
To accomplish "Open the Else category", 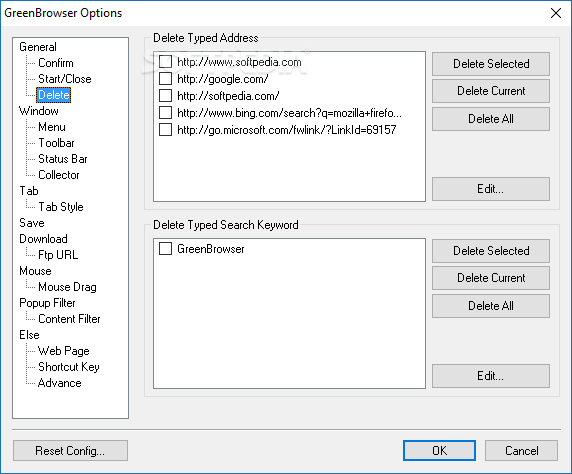I will (x=29, y=335).
